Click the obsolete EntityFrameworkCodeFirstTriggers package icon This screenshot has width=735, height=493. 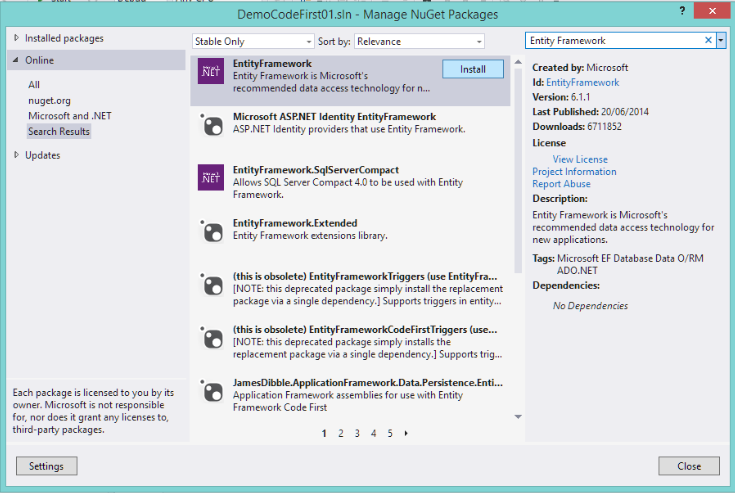click(211, 338)
